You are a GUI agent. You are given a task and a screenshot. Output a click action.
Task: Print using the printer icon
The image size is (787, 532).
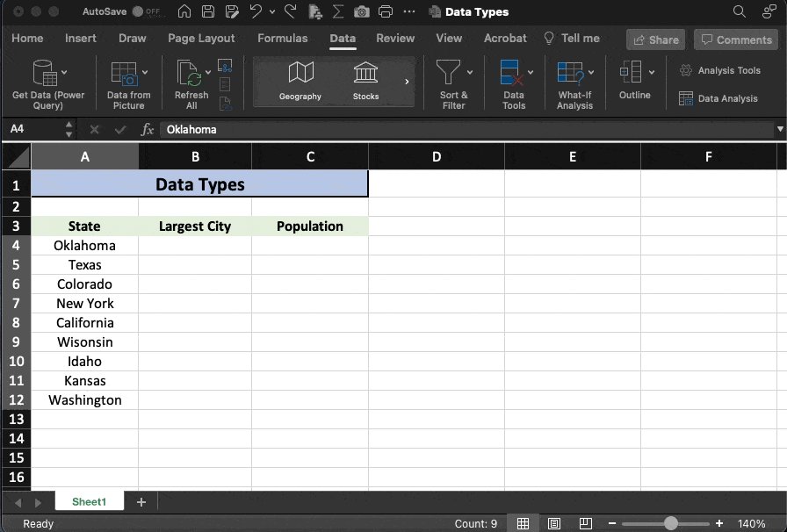[386, 11]
